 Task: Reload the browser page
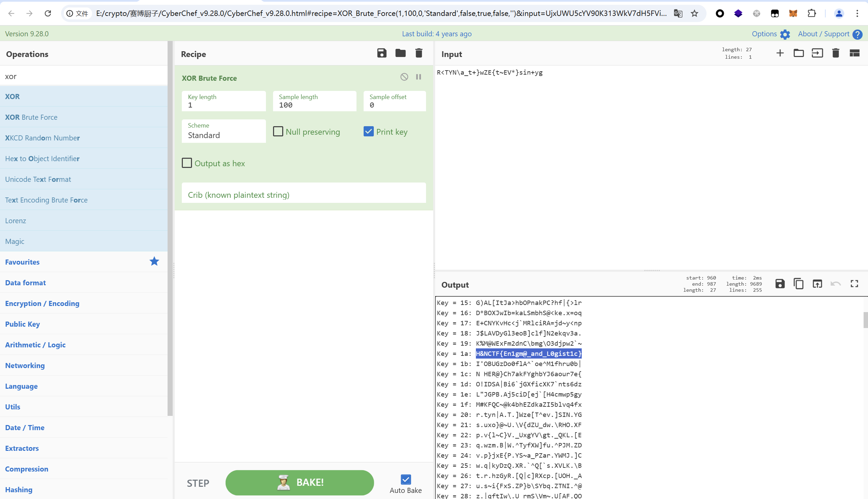coord(48,13)
